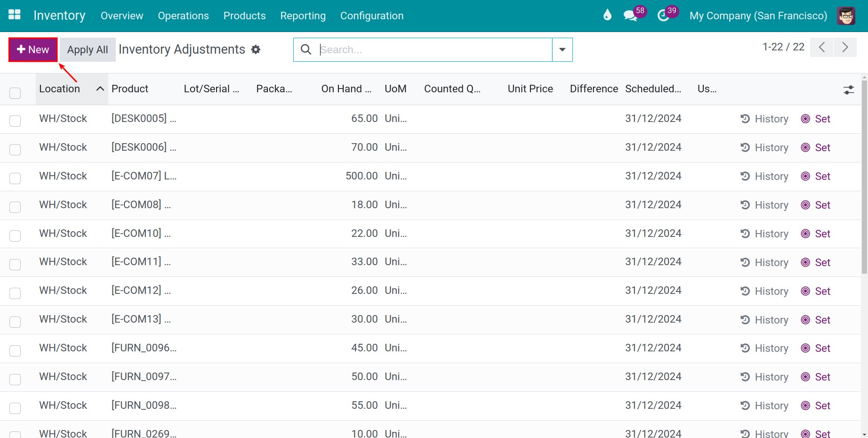Check the E-COM07 row checkbox

pyautogui.click(x=15, y=178)
